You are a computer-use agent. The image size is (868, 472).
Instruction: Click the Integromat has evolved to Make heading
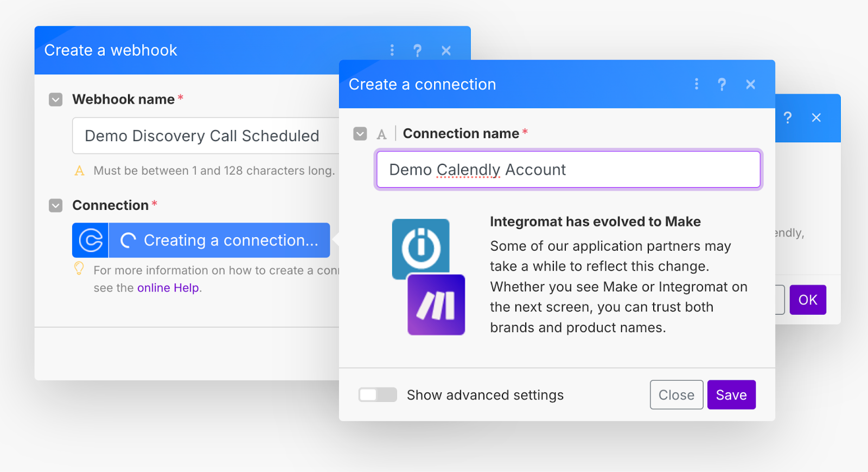point(595,222)
